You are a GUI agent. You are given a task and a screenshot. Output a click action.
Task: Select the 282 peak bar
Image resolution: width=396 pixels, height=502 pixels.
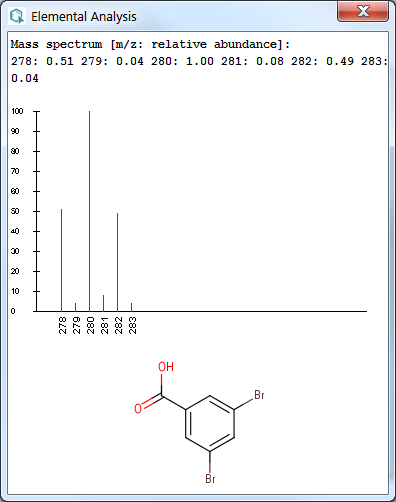click(x=117, y=262)
